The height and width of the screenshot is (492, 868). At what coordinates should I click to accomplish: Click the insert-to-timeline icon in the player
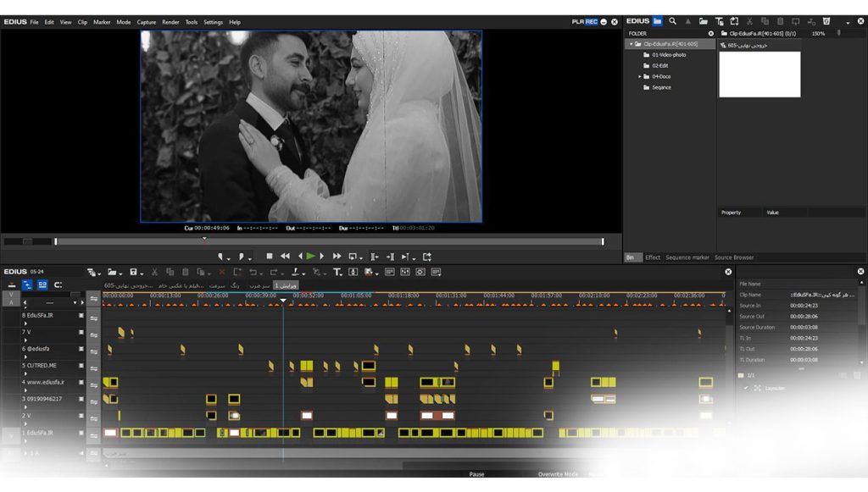[375, 257]
